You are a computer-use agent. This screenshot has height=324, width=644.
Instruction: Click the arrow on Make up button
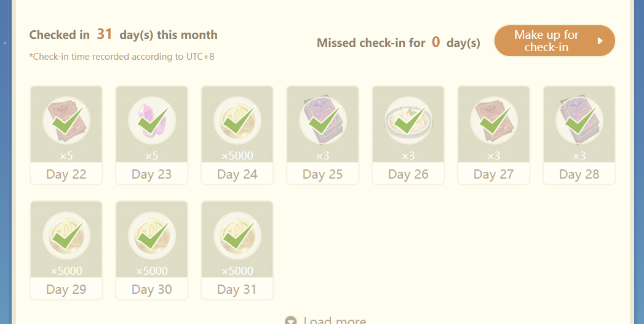[x=600, y=41]
